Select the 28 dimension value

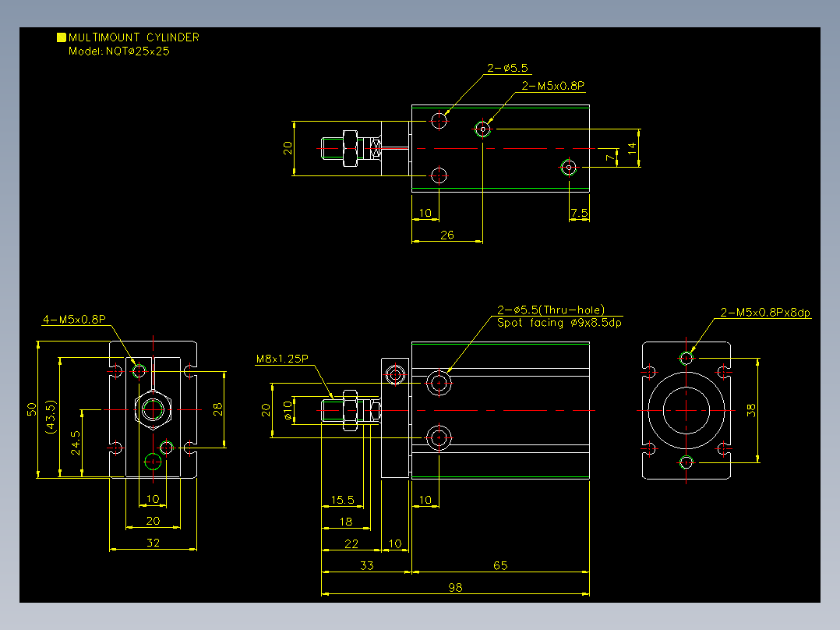[217, 409]
